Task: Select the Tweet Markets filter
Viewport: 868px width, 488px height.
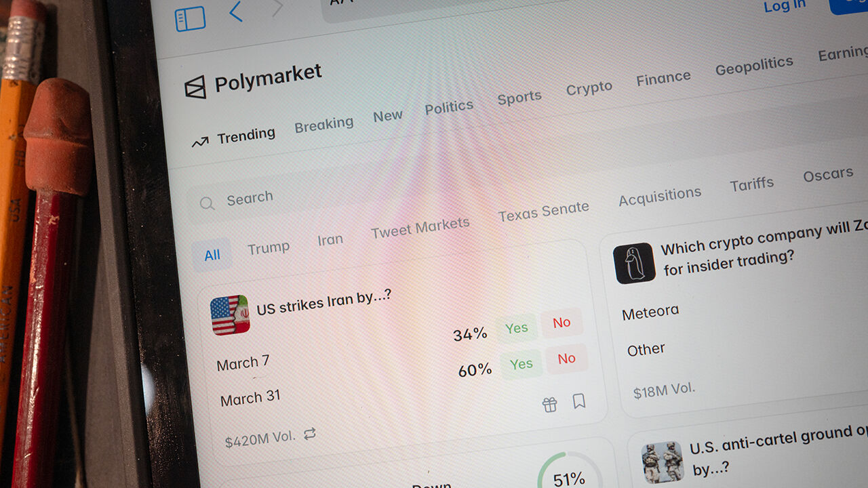Action: 420,228
